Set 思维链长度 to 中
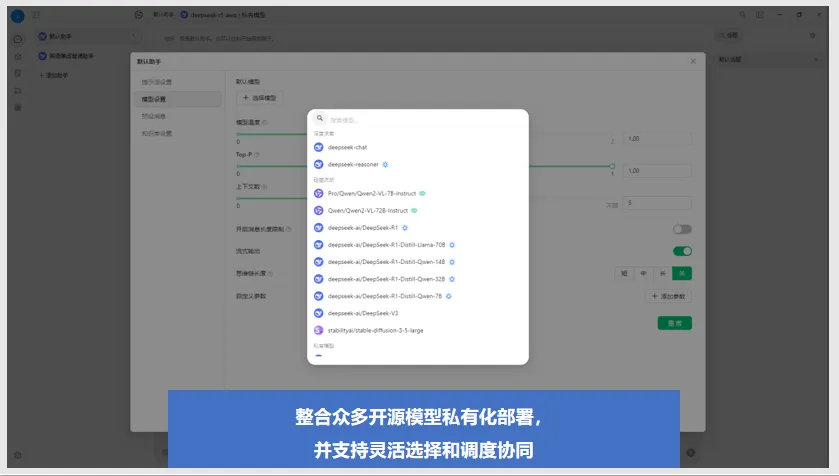 coord(643,273)
